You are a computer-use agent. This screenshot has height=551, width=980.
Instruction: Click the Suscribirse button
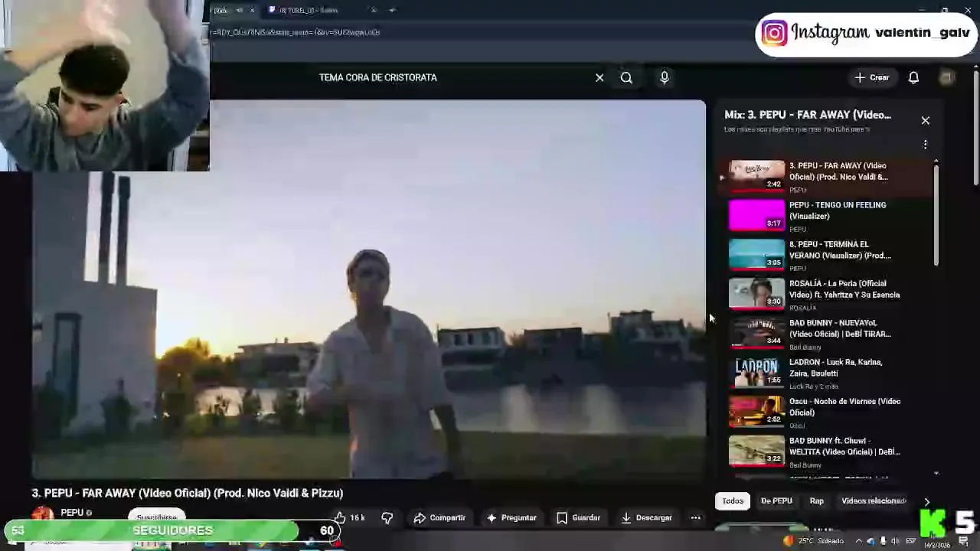click(157, 517)
